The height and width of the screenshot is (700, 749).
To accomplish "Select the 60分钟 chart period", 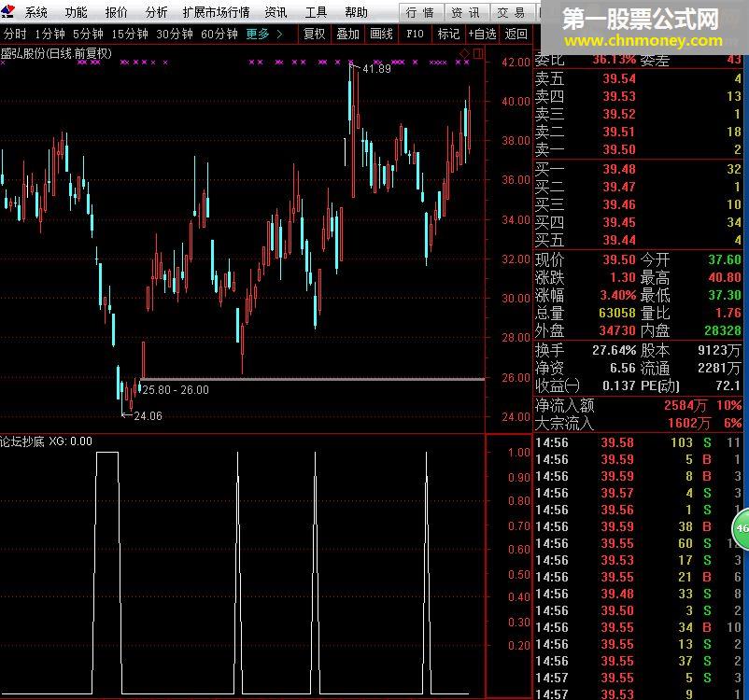I will (219, 34).
